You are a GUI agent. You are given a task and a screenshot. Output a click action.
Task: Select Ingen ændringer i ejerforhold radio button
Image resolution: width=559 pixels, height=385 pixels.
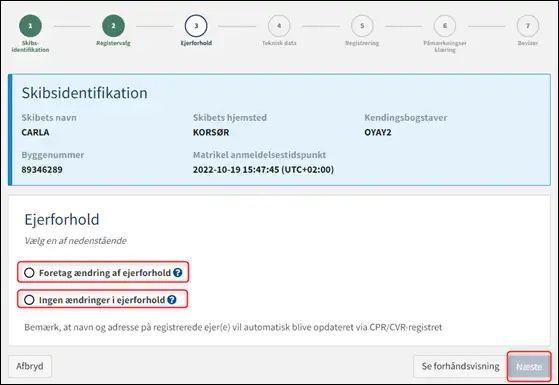pyautogui.click(x=29, y=300)
